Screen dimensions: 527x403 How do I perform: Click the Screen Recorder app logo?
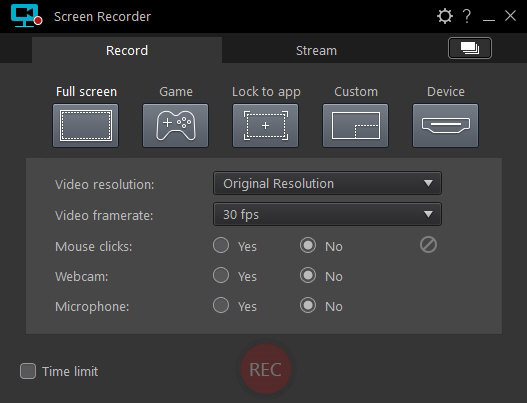pyautogui.click(x=26, y=16)
